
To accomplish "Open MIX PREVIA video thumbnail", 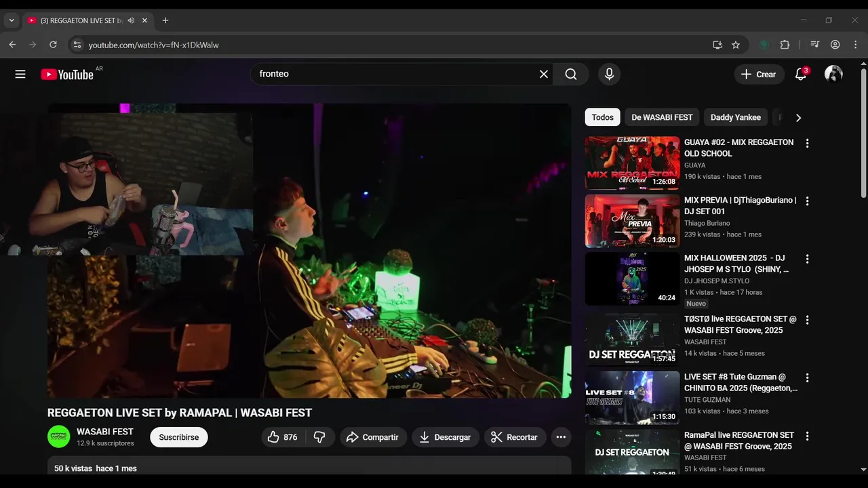I will pos(632,221).
